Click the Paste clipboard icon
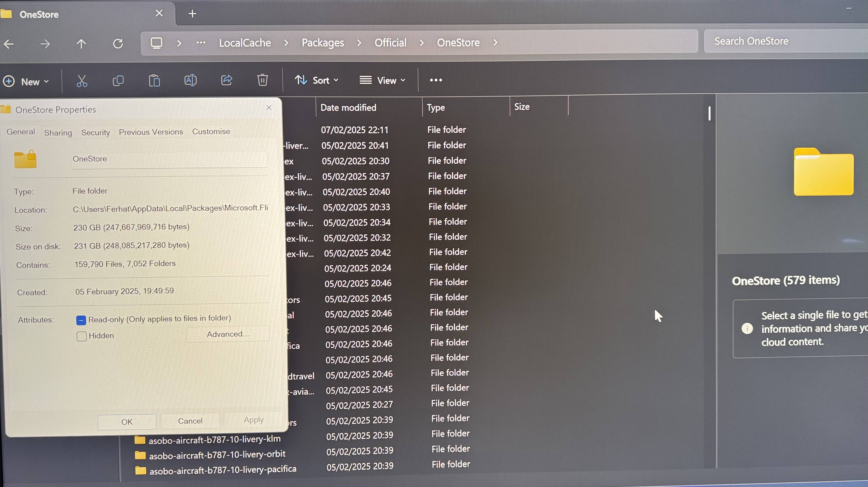Screen dimensions: 868x487 (154, 81)
